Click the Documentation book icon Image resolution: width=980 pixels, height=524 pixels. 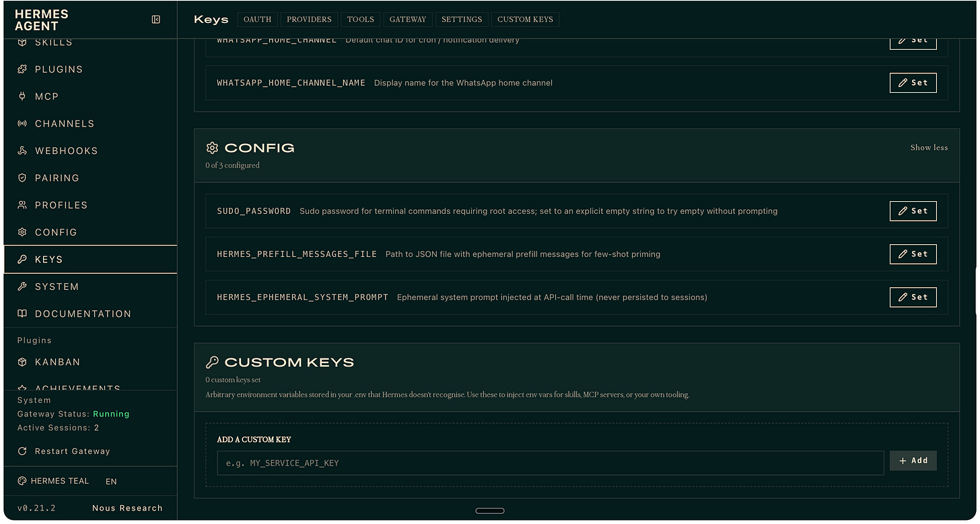point(22,313)
